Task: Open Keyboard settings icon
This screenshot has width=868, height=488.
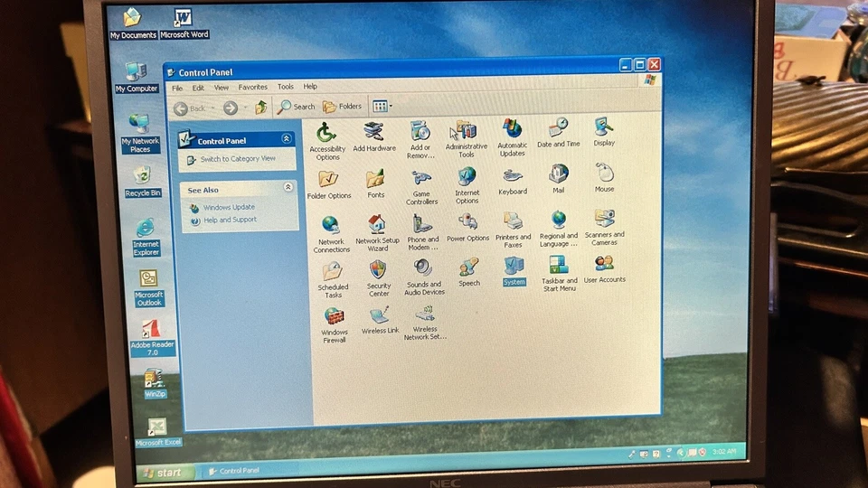Action: pos(513,182)
